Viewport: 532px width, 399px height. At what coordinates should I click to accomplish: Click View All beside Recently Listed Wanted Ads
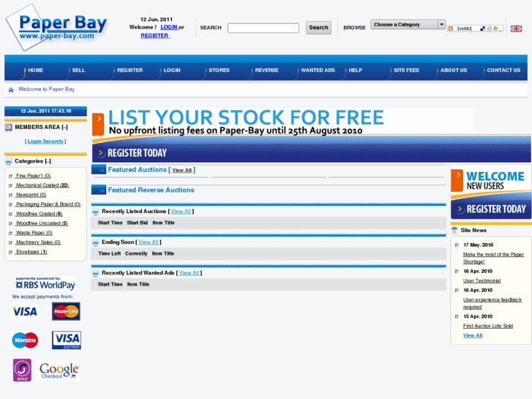[189, 273]
